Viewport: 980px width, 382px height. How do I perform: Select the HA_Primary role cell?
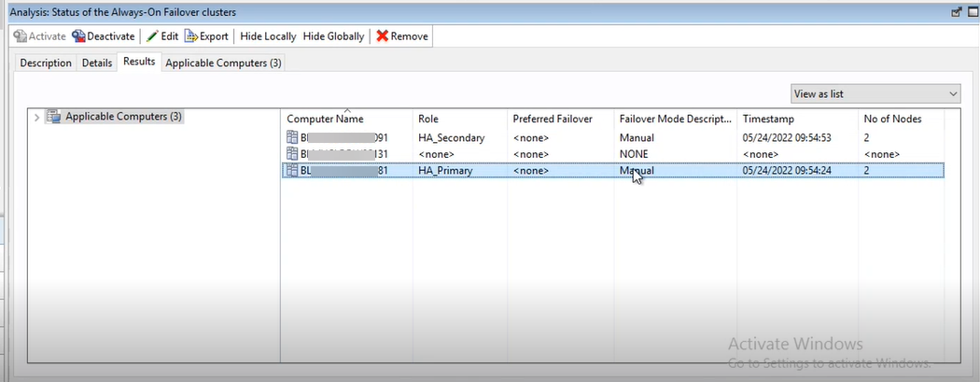tap(445, 170)
